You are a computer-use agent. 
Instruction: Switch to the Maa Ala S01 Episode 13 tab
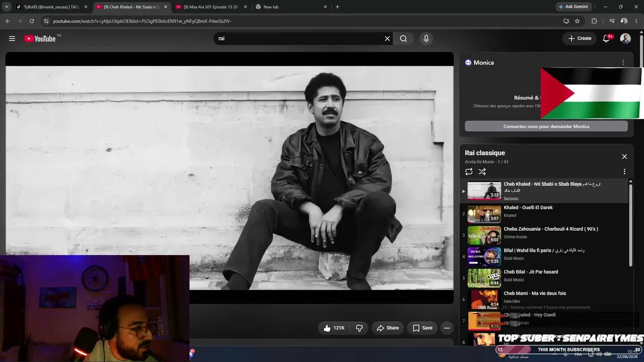point(211,7)
